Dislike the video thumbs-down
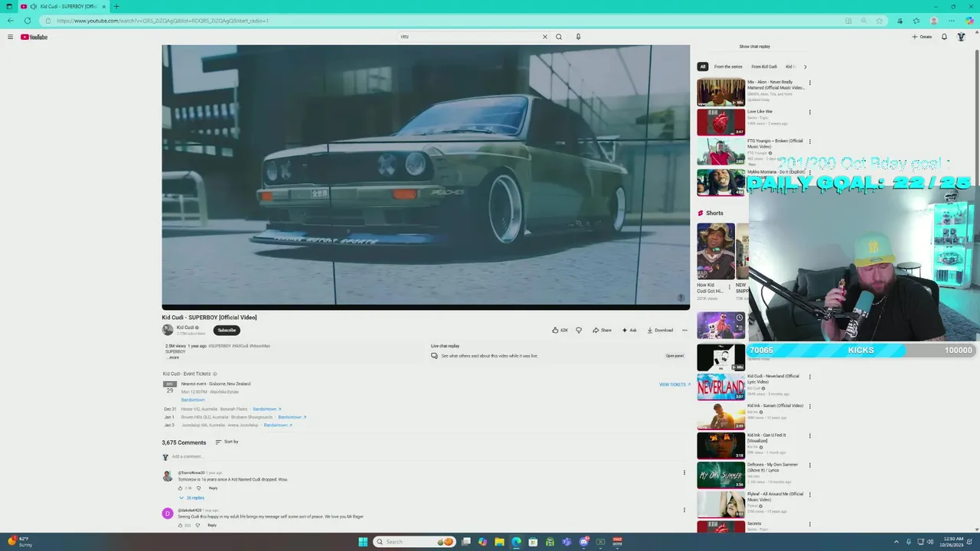This screenshot has width=980, height=551. coord(579,330)
